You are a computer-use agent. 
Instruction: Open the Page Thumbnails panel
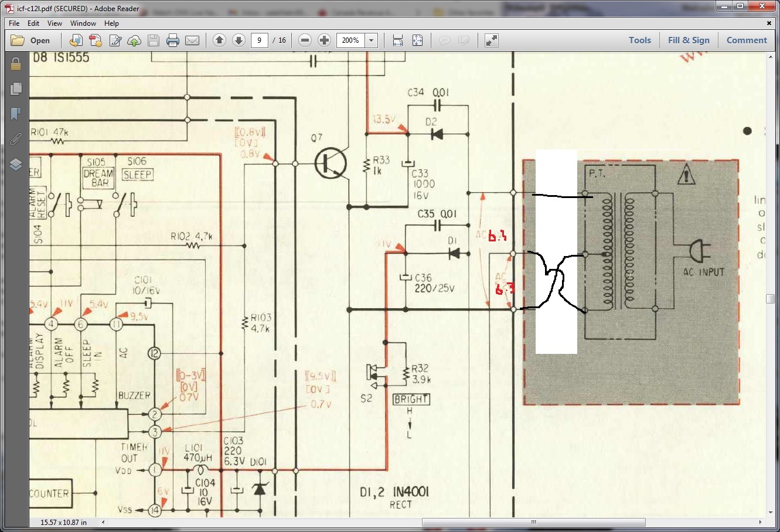16,88
